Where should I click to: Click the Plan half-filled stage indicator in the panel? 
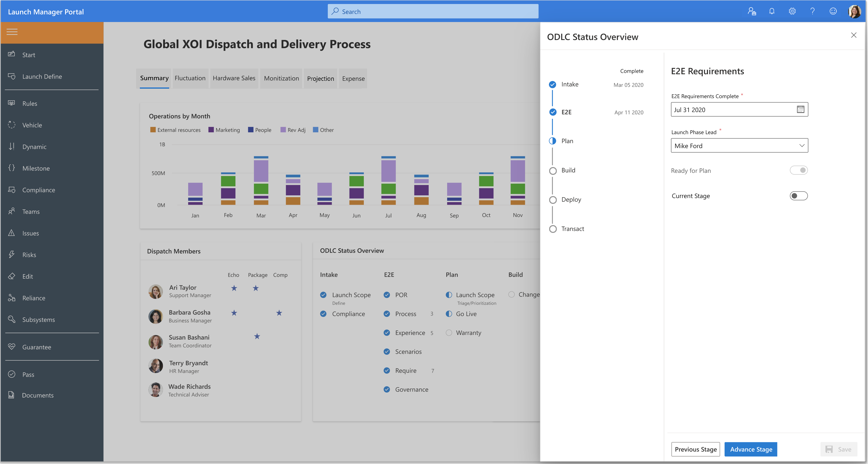(x=553, y=141)
